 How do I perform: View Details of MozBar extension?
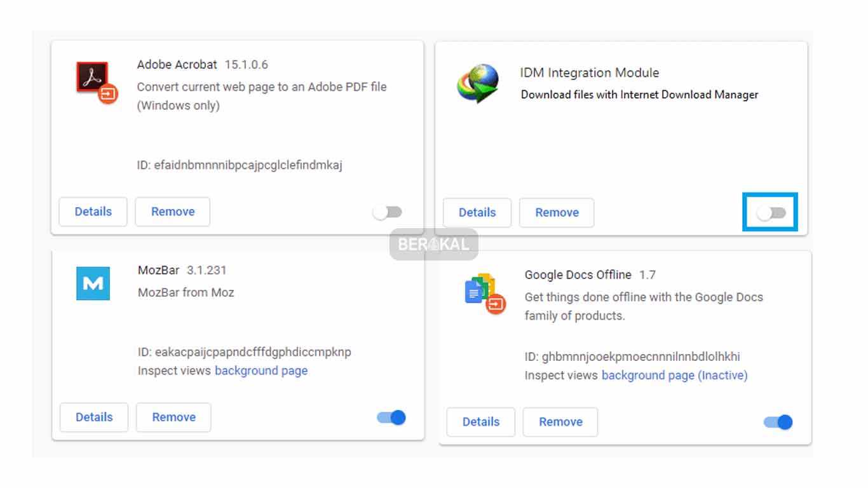(x=94, y=417)
